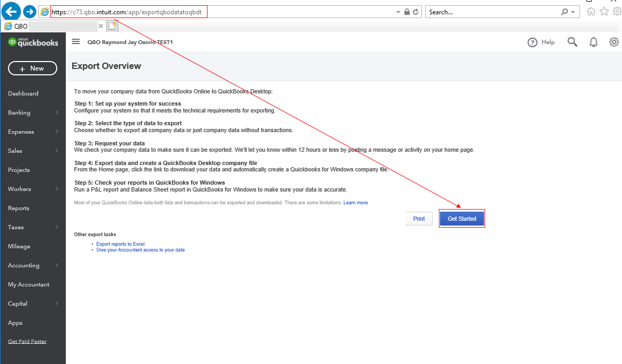Screen dimensions: 622x364
Task: Click Step 3: Request your data text
Action: pos(109,143)
